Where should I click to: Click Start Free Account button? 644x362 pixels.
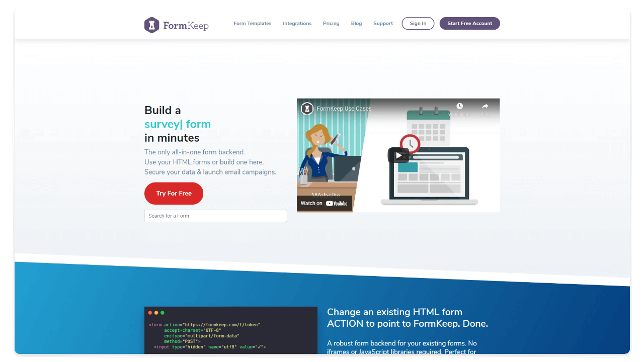click(470, 24)
